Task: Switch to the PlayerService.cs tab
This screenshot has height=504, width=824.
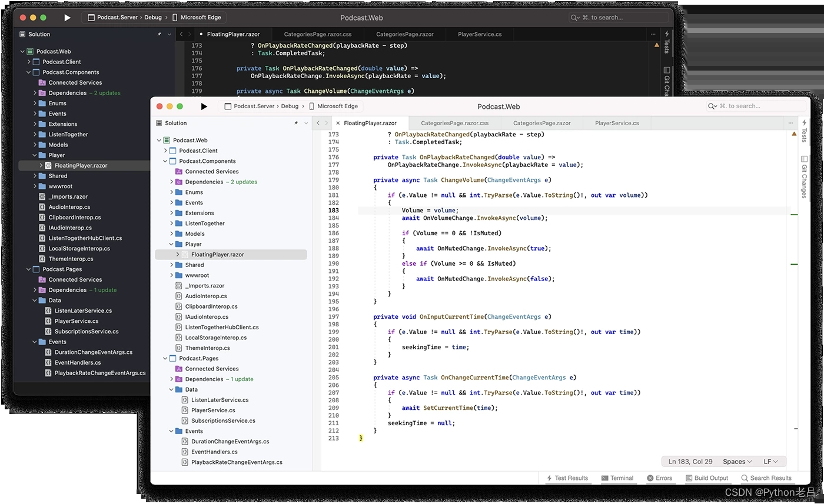Action: [617, 123]
